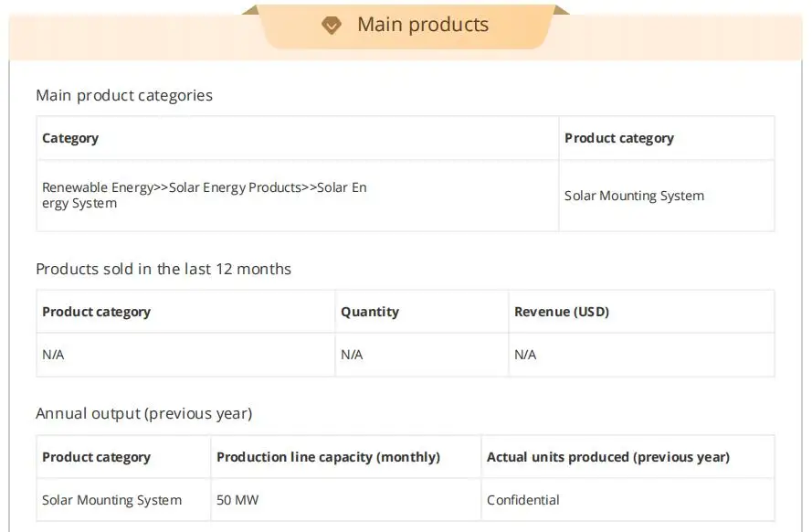
Task: Click Solar Mounting System in categories table
Action: click(x=634, y=196)
